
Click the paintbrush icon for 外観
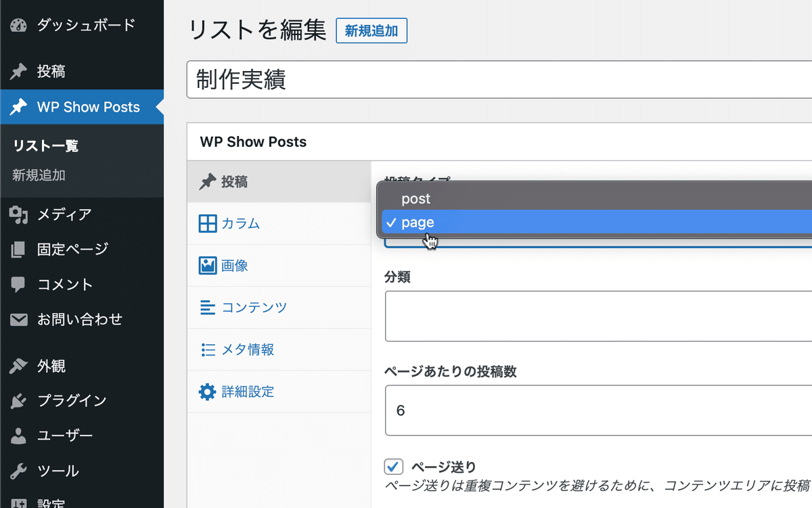(x=18, y=366)
